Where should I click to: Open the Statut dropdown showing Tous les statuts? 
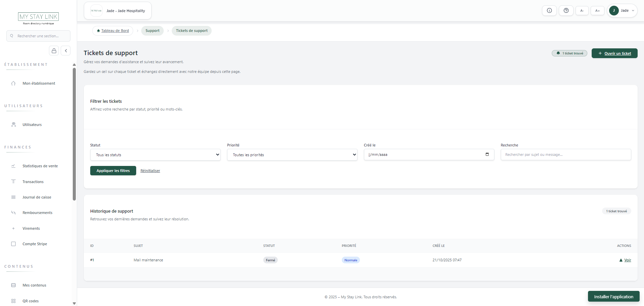155,155
